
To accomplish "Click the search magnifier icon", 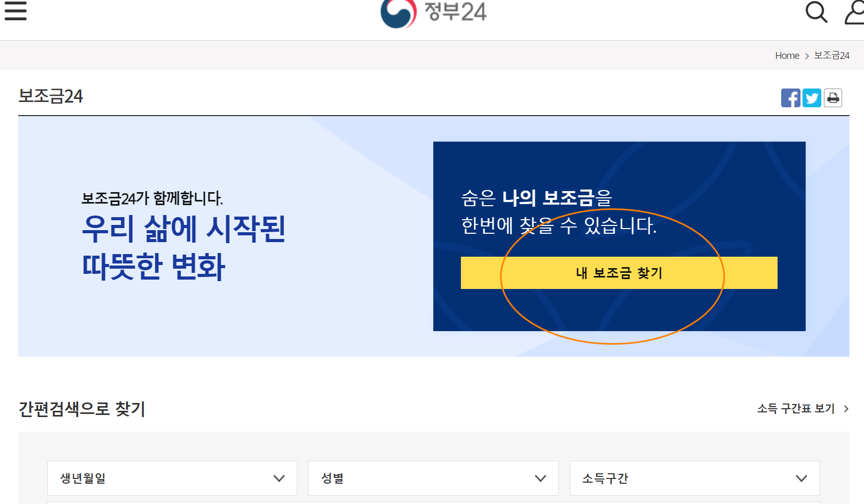I will [x=816, y=11].
